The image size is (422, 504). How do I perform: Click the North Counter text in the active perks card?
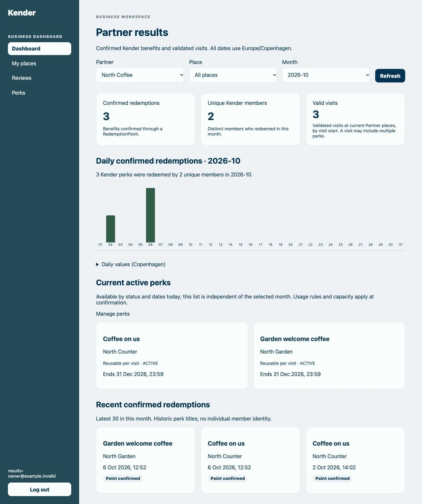[120, 352]
